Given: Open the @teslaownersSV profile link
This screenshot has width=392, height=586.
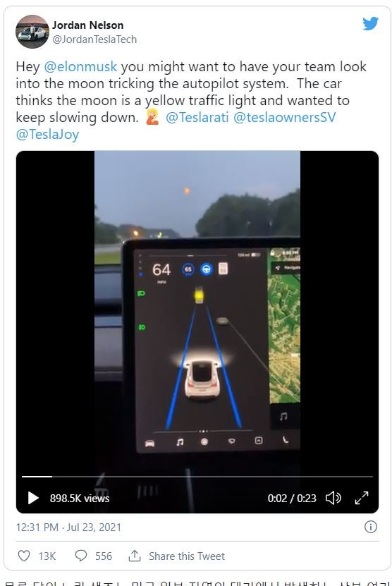Looking at the screenshot, I should coord(284,117).
